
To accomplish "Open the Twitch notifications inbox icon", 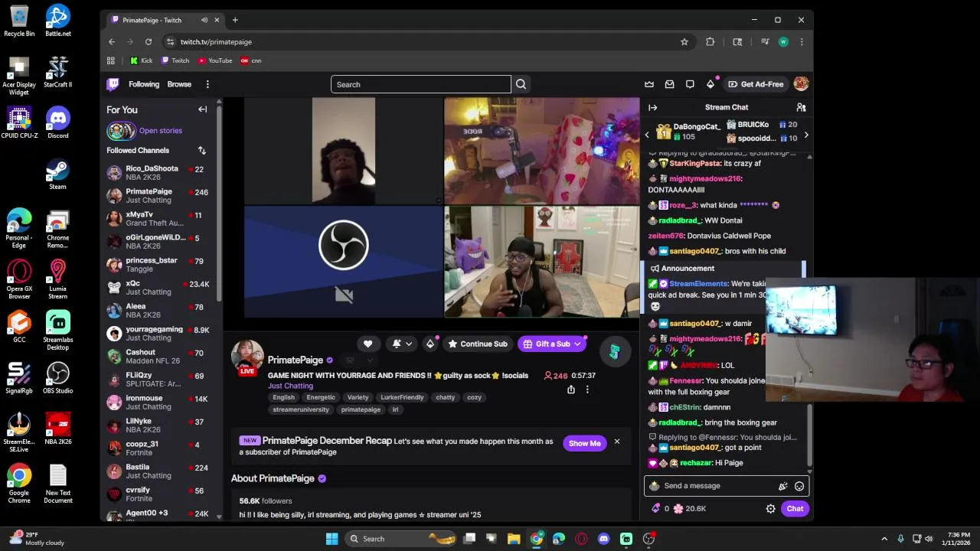I will click(669, 84).
